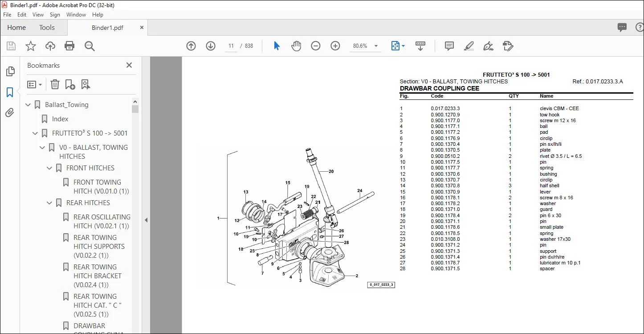Image resolution: width=644 pixels, height=334 pixels.
Task: Go to previous page with up arrow
Action: 191,46
